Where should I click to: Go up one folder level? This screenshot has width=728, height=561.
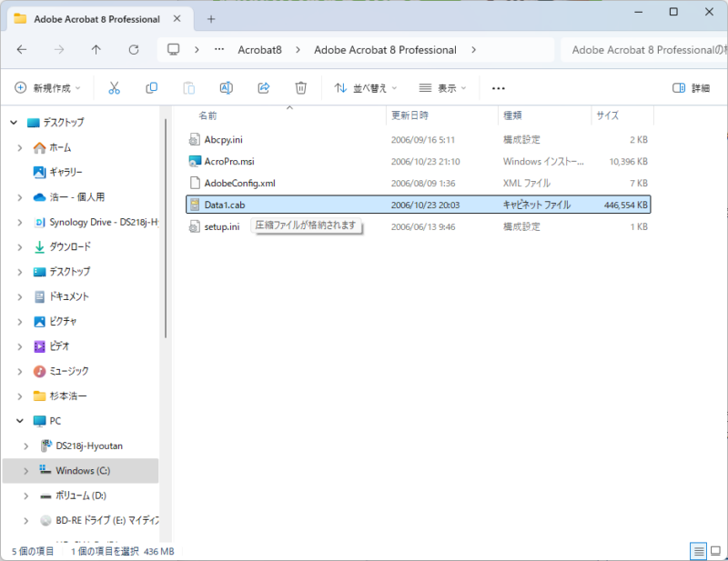pos(96,50)
